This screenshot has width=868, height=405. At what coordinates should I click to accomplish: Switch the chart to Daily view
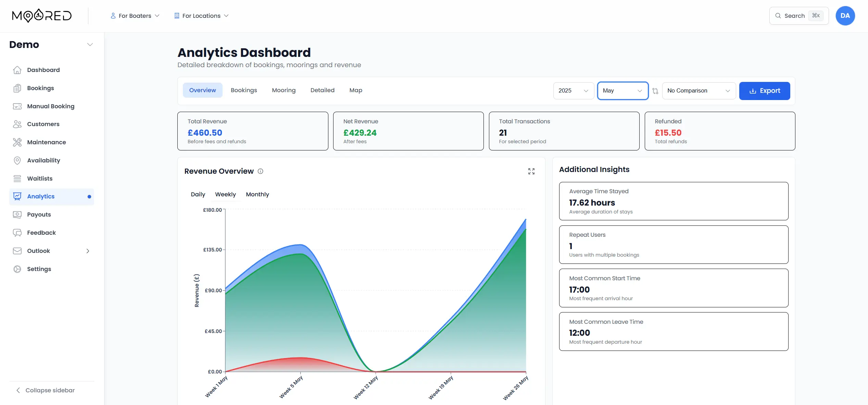tap(198, 194)
